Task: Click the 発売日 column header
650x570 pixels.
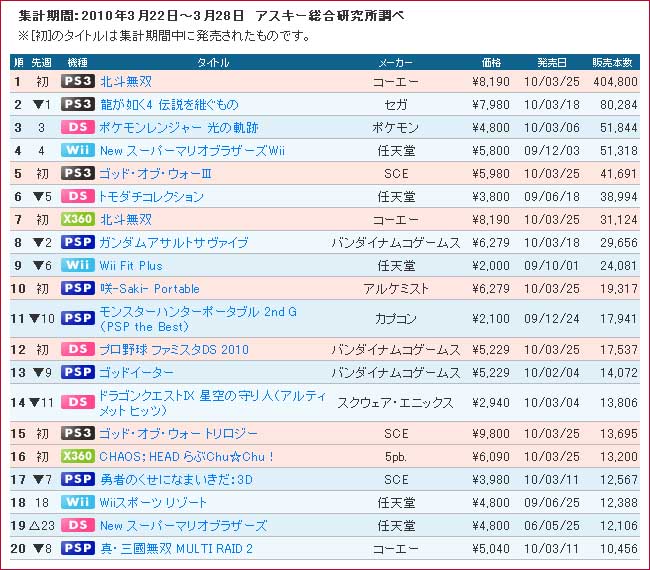Action: pos(552,63)
